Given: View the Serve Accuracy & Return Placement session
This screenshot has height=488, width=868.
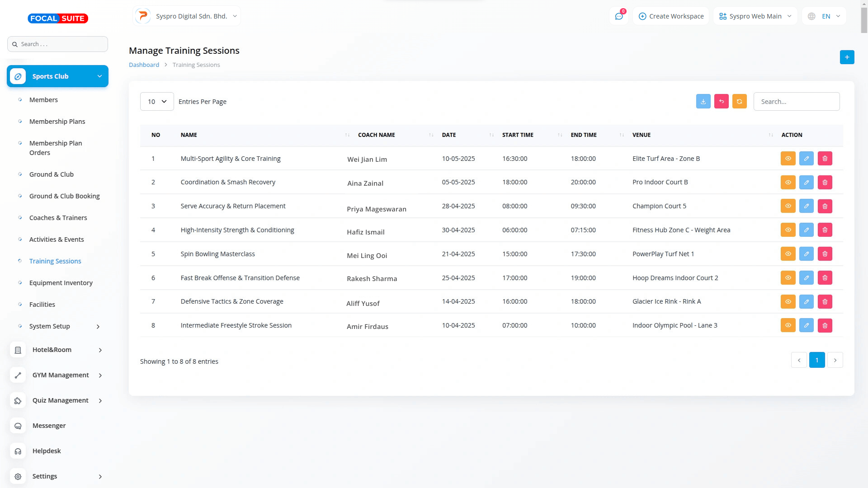Looking at the screenshot, I should click(x=788, y=206).
